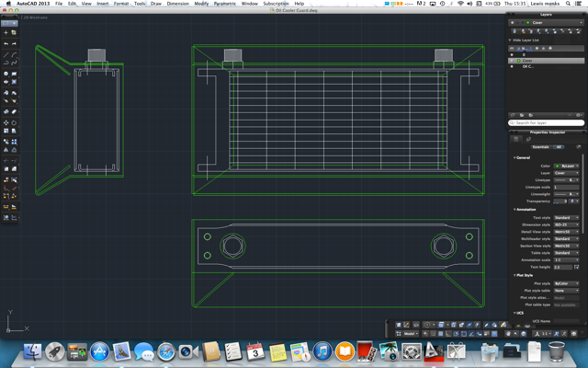Screen dimensions: 588x368
Task: Click the ByLayer color swatch dropdown
Action: point(566,166)
